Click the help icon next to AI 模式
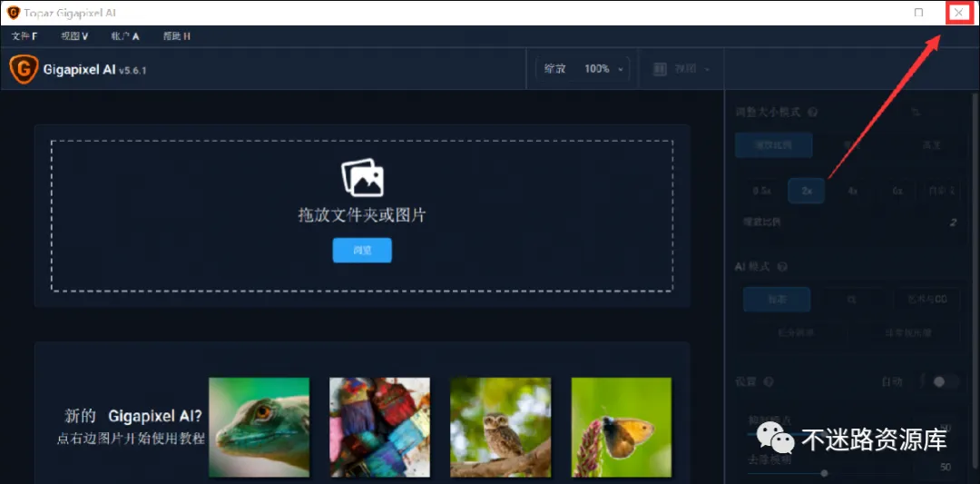The image size is (980, 484). tap(782, 266)
